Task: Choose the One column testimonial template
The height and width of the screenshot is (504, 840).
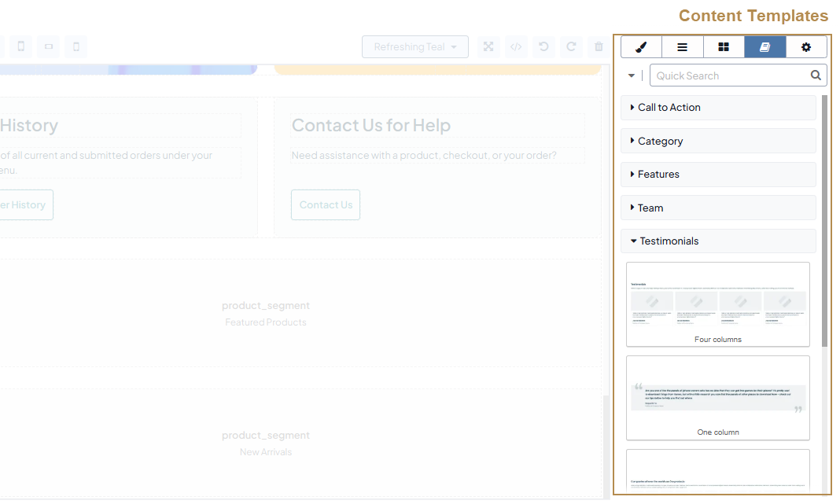Action: pyautogui.click(x=717, y=398)
